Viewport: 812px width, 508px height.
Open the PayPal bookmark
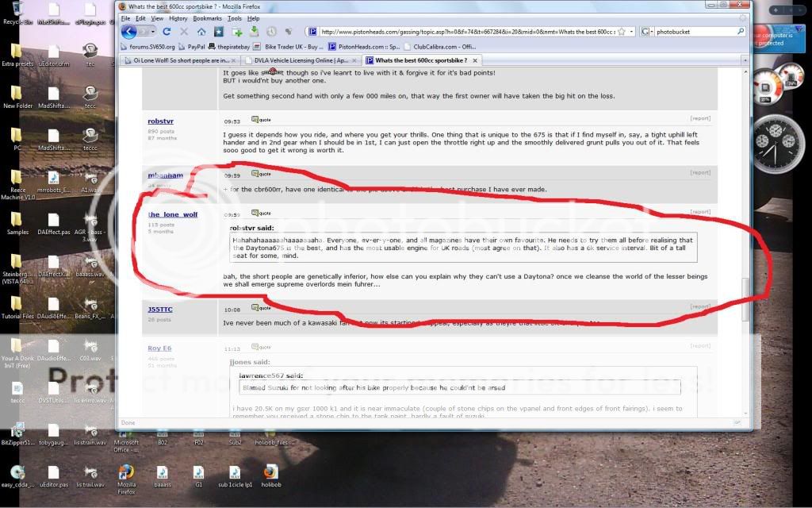(x=192, y=47)
